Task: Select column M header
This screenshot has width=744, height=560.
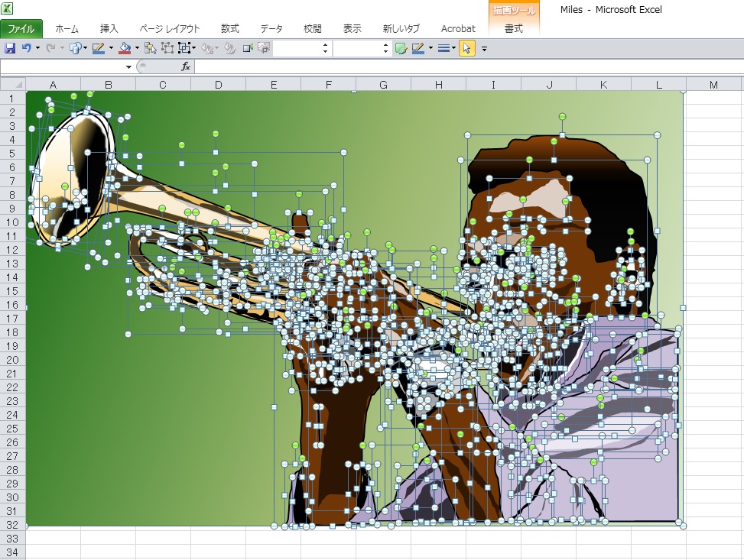Action: (713, 84)
